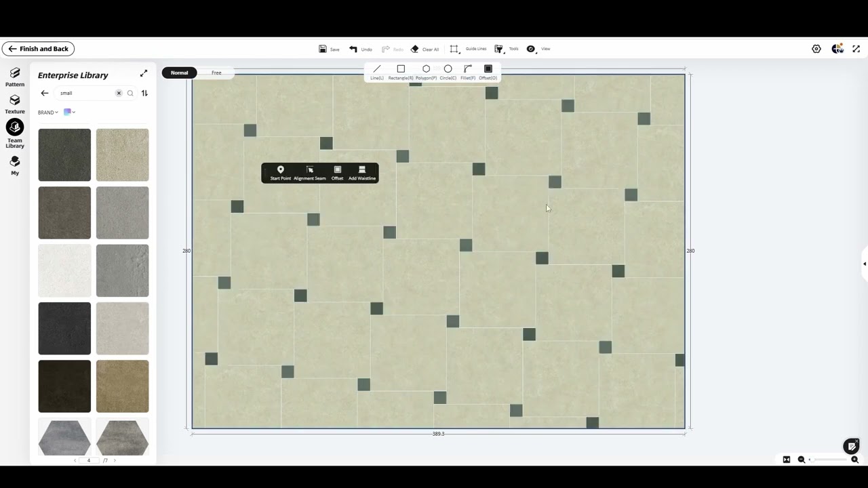
Task: Click the zoom slider track
Action: 828,460
